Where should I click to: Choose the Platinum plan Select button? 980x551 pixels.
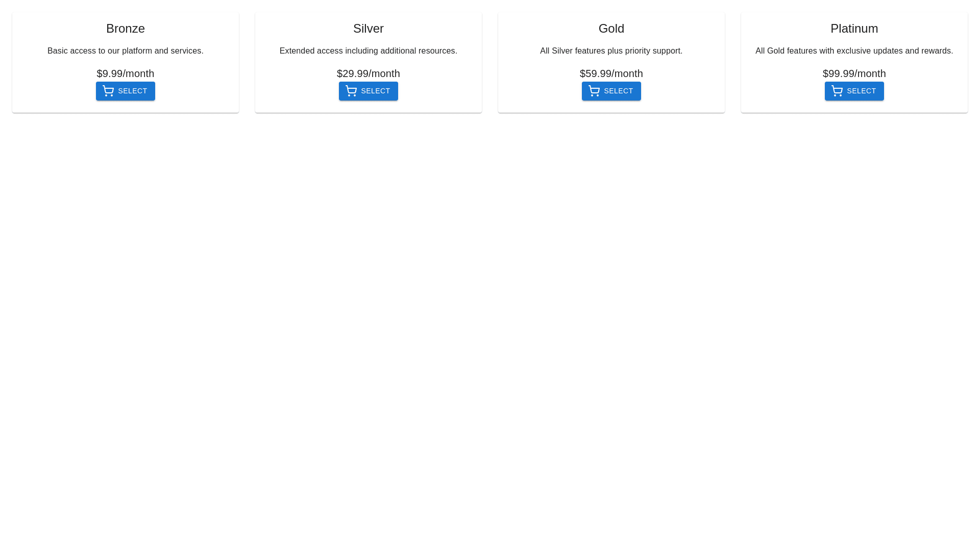(x=854, y=91)
